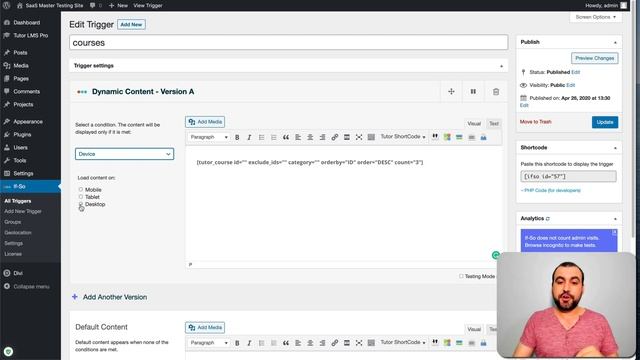Screen dimensions: 640x360
Task: Open Tutor ShortCode dropdown in Default Content editor
Action: pos(403,342)
